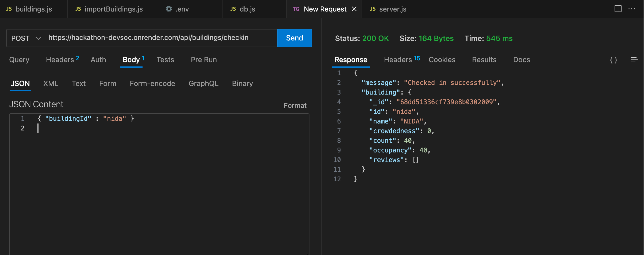Click the "reviews" key in the response

pos(386,160)
